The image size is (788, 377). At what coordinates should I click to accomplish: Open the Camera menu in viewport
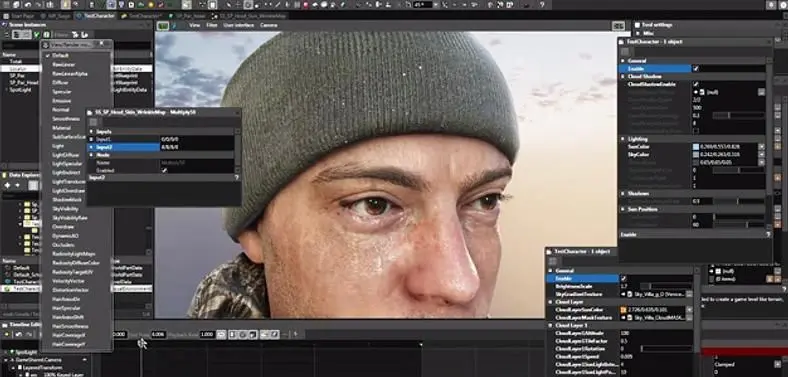click(x=269, y=25)
